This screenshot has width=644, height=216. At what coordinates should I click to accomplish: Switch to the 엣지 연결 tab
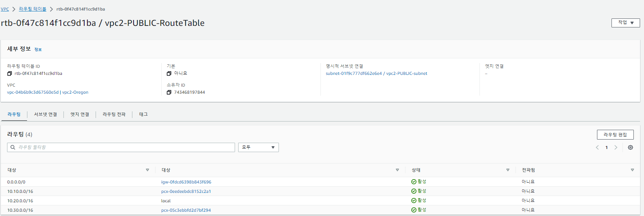80,114
